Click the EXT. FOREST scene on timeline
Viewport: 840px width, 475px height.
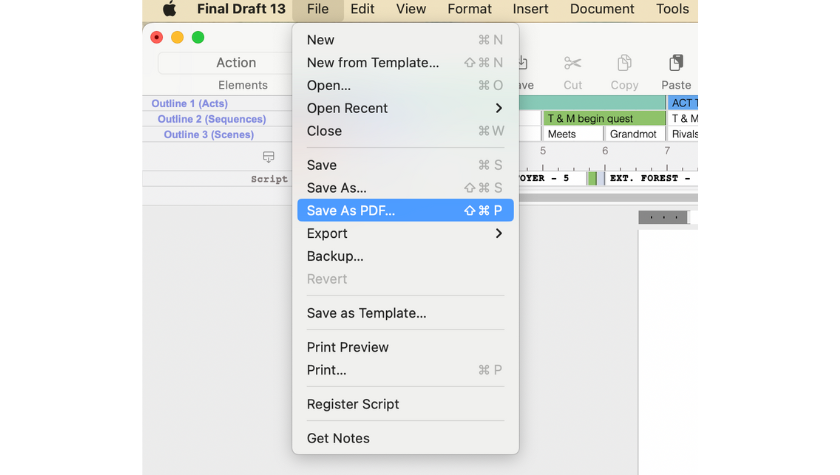[650, 178]
